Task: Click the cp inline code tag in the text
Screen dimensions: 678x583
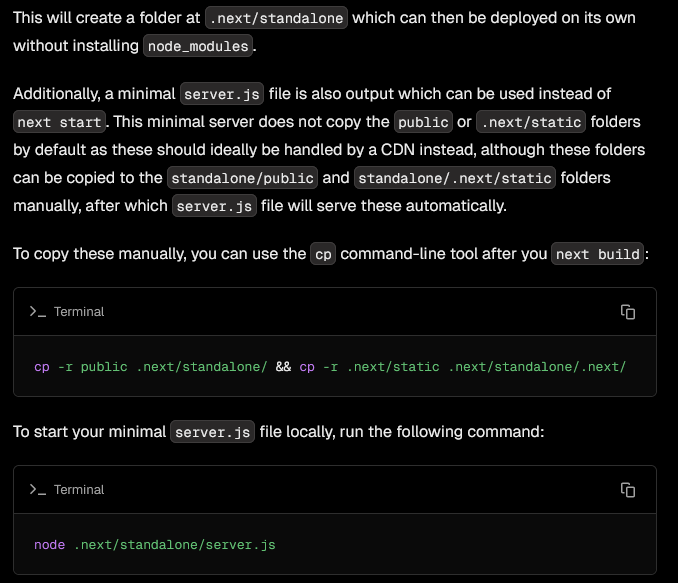Action: [323, 254]
